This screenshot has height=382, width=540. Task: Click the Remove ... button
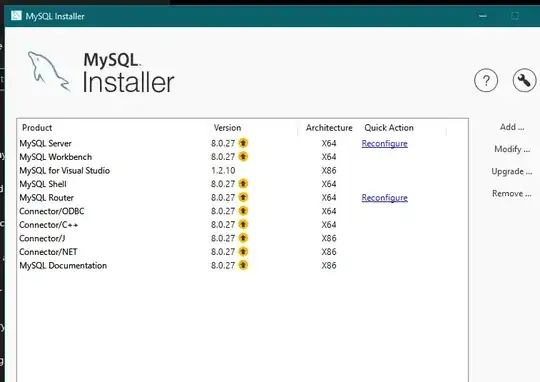pyautogui.click(x=512, y=194)
